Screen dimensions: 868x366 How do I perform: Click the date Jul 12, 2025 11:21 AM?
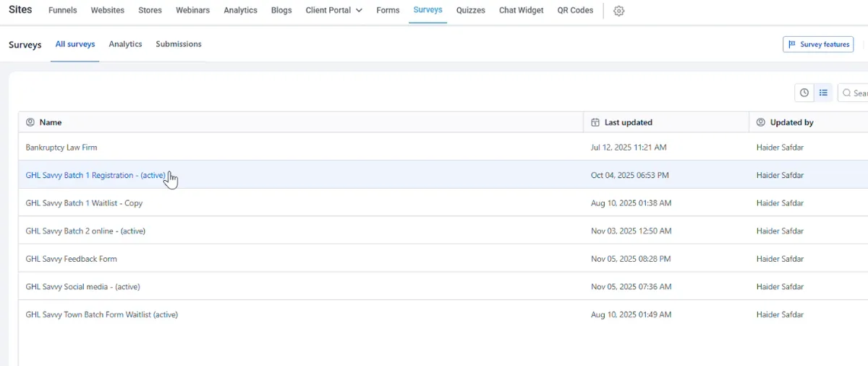click(x=629, y=148)
